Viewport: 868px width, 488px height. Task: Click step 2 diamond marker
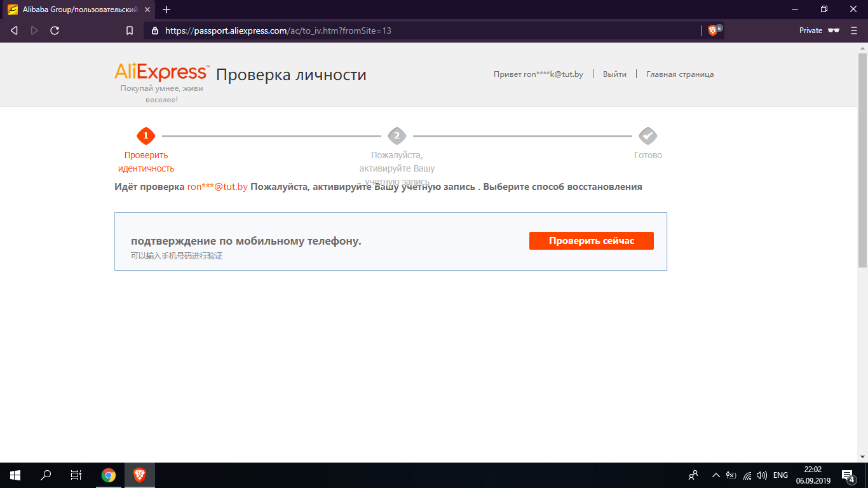pyautogui.click(x=397, y=135)
